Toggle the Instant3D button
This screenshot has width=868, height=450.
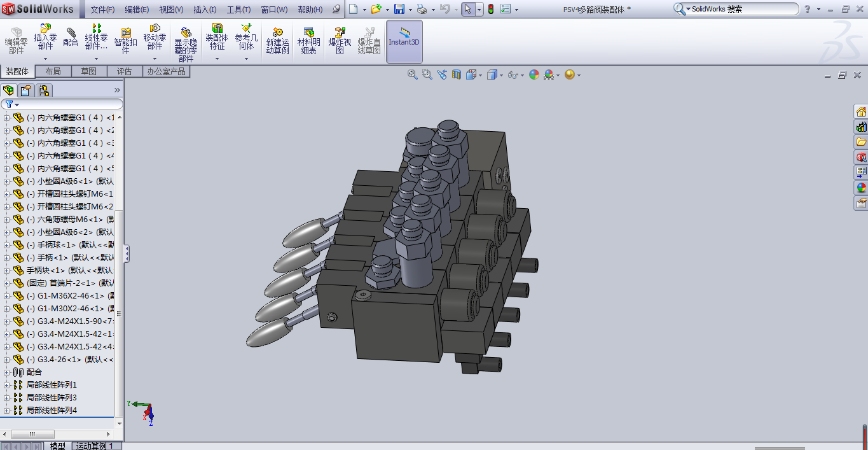pos(404,41)
